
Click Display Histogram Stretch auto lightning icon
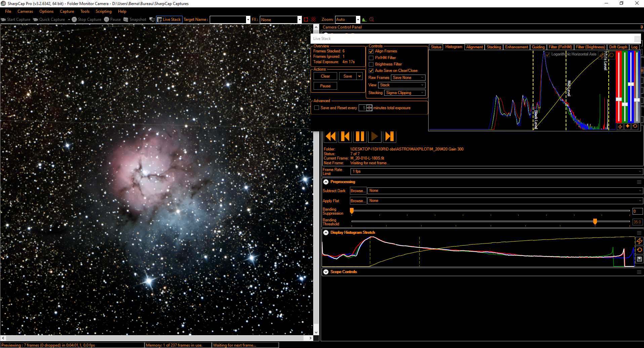pos(639,241)
